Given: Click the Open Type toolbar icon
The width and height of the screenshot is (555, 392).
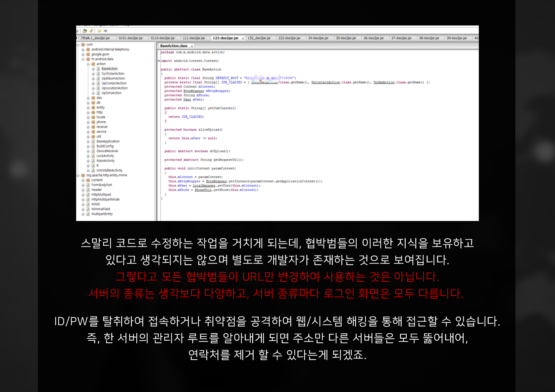Looking at the screenshot, I should tap(85, 31).
